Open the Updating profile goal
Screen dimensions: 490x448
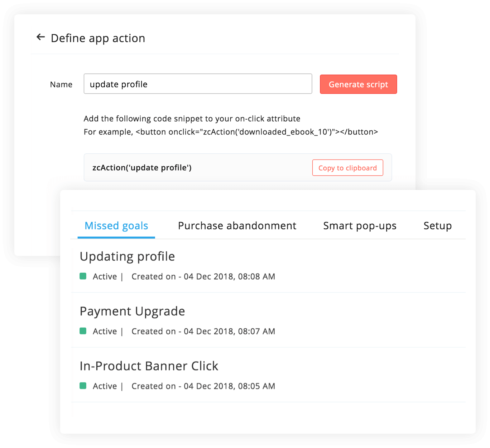[x=127, y=257]
